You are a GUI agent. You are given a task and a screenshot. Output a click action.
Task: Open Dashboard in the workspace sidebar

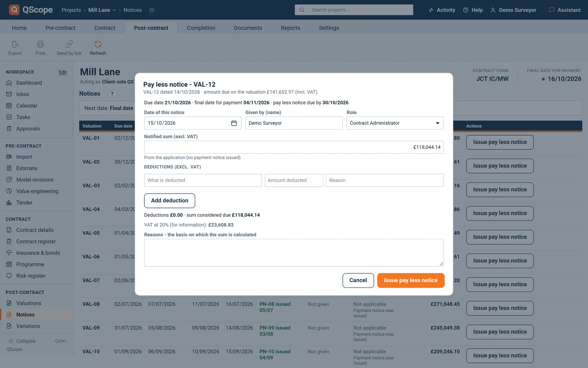tap(29, 83)
